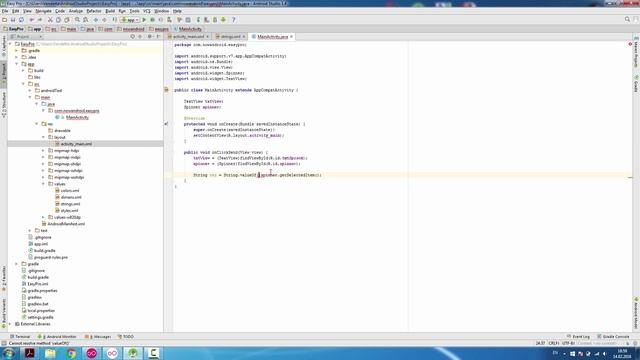Collapse the layout folder
The width and height of the screenshot is (640, 360).
pos(43,137)
